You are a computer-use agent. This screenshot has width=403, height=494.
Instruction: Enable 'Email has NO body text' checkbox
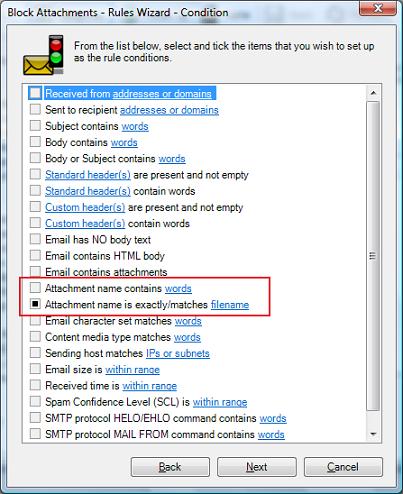(x=35, y=239)
